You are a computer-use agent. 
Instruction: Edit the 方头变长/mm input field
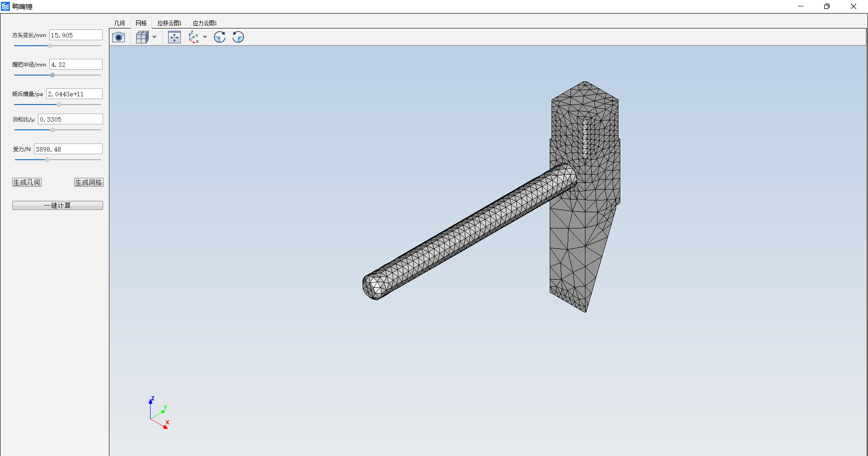76,35
